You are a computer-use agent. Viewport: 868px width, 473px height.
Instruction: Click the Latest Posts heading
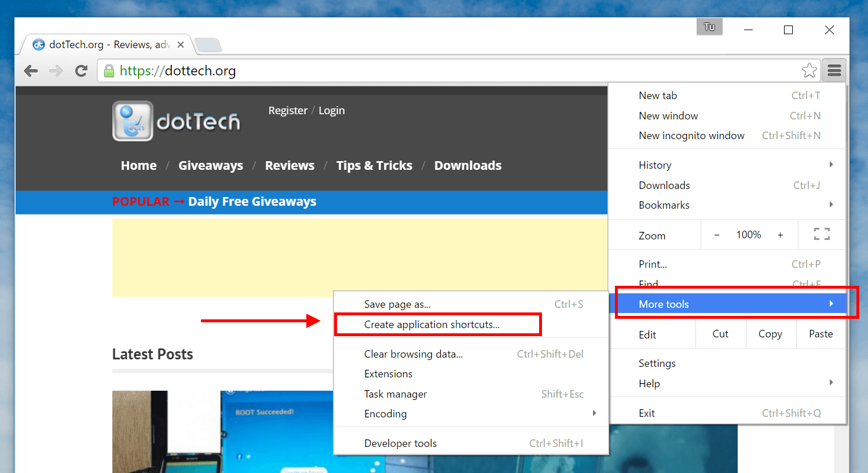153,354
